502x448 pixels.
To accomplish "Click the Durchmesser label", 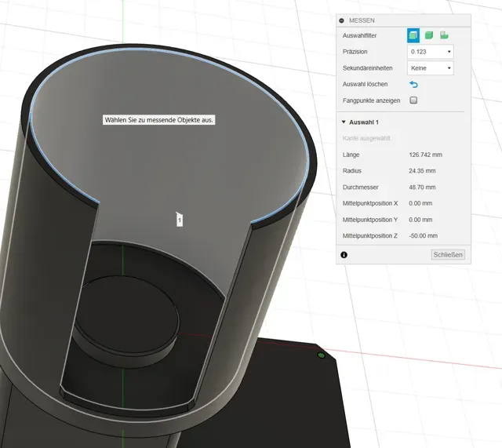I will (361, 188).
